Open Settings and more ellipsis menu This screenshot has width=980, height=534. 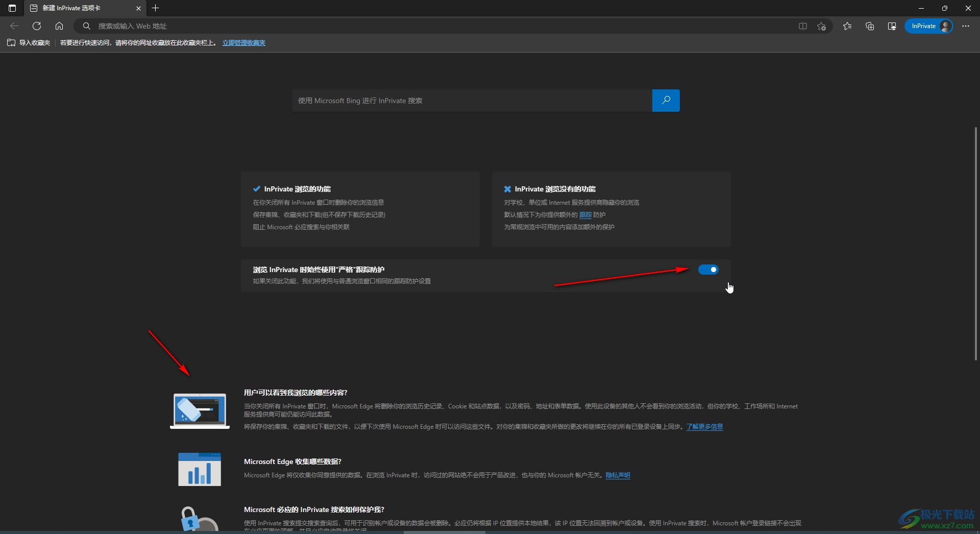coord(966,26)
